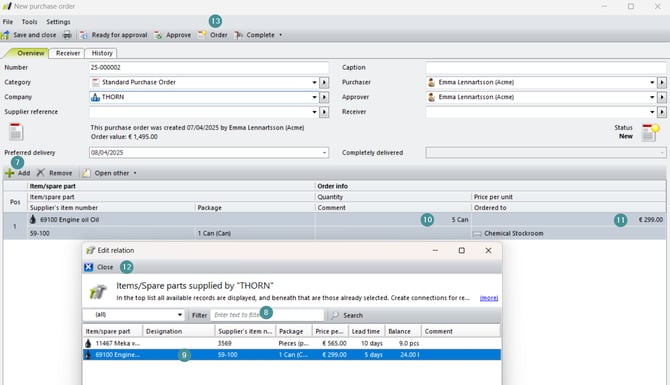Close the Edit relation dialog via Close button
This screenshot has width=670, height=385.
click(99, 267)
